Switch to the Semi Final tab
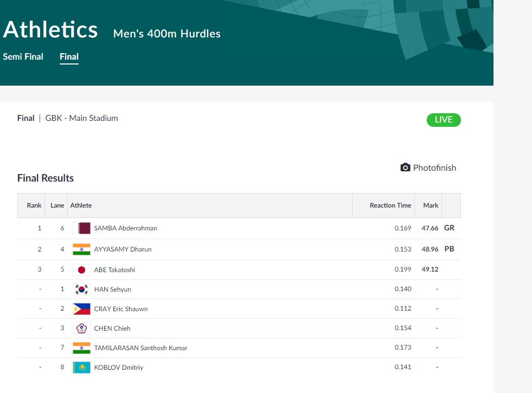Viewport: 532px width, 393px height. click(x=23, y=56)
